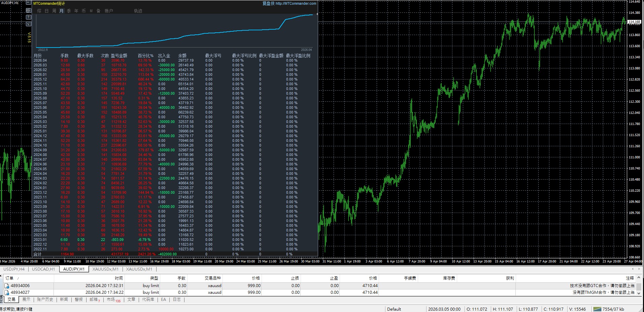Open the question mark help button

click(29, 17)
